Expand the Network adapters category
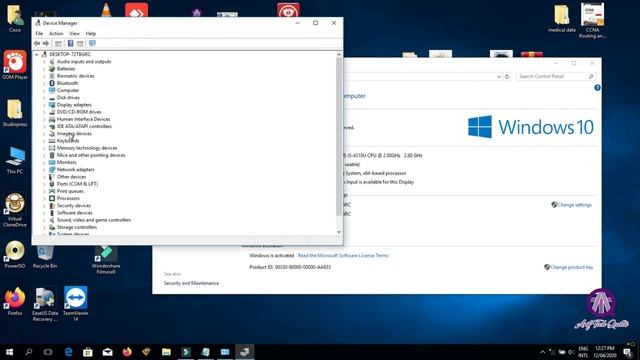640x360 pixels. pos(44,169)
